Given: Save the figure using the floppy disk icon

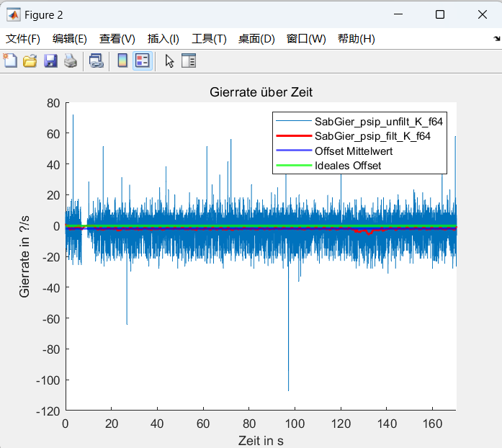Looking at the screenshot, I should [x=50, y=61].
